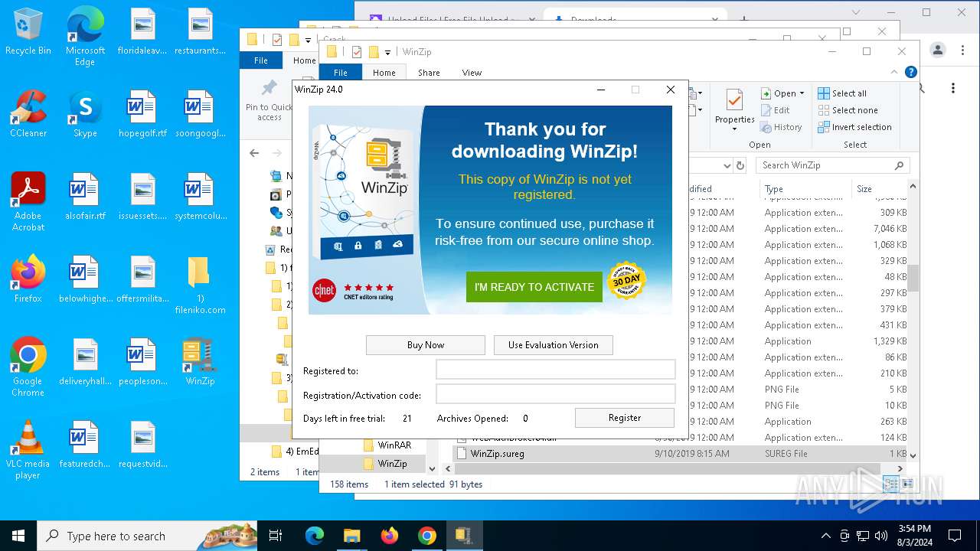Open Chrome from the taskbar
Image resolution: width=980 pixels, height=551 pixels.
click(427, 536)
